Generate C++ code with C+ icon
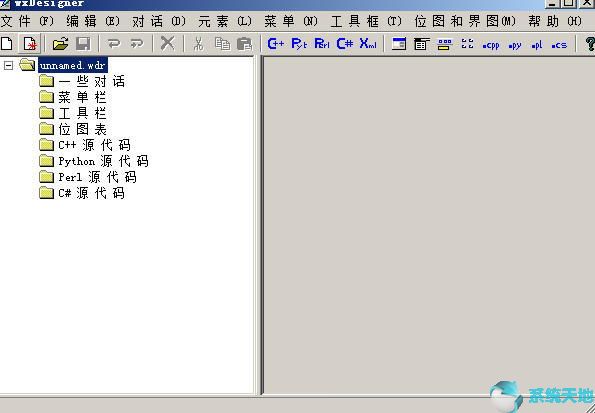The width and height of the screenshot is (595, 413). click(275, 44)
